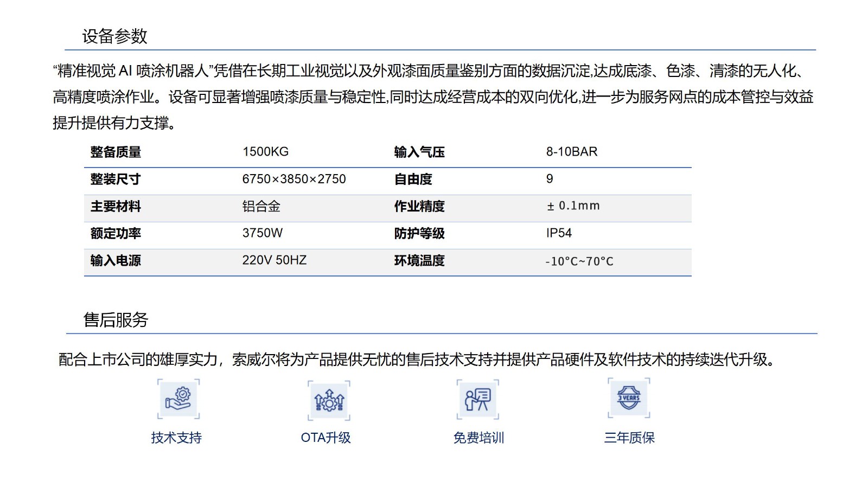The height and width of the screenshot is (488, 868).
Task: Click the 220V 50HZ input power value
Action: pyautogui.click(x=274, y=260)
